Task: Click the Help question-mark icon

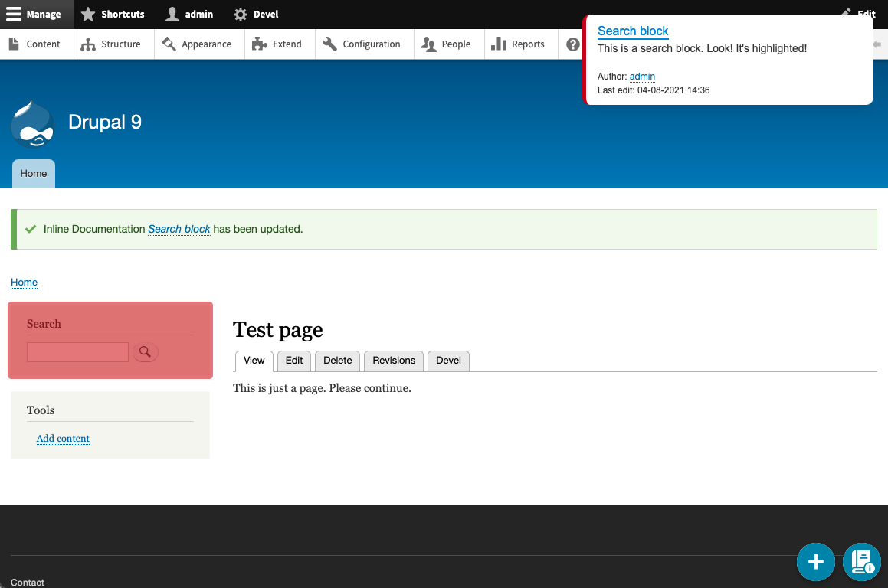Action: 572,44
